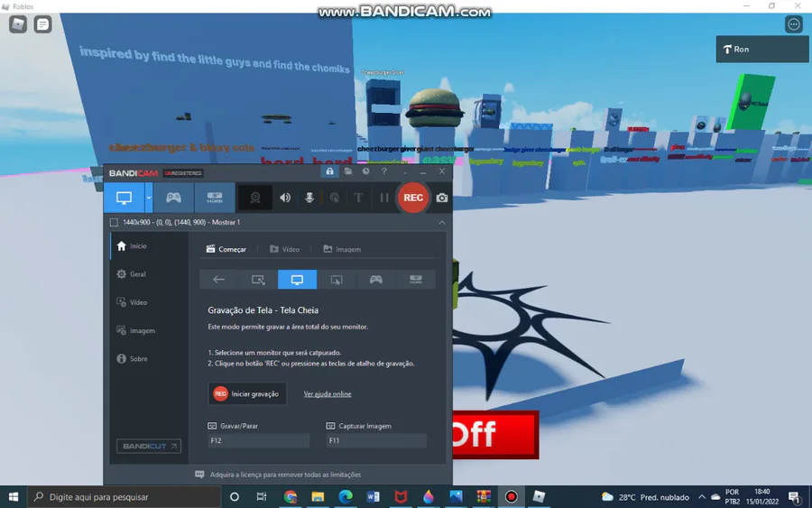This screenshot has height=508, width=812.
Task: Select Bandicam screen recording mode button
Action: [x=124, y=198]
